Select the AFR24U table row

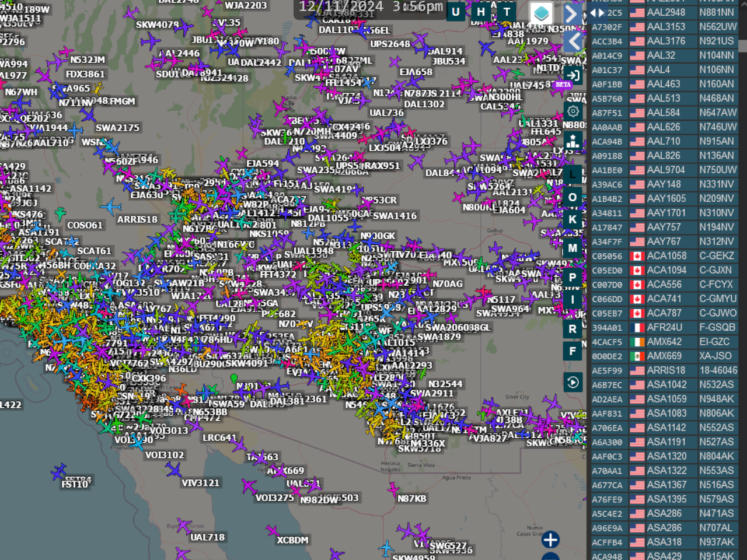(x=664, y=327)
